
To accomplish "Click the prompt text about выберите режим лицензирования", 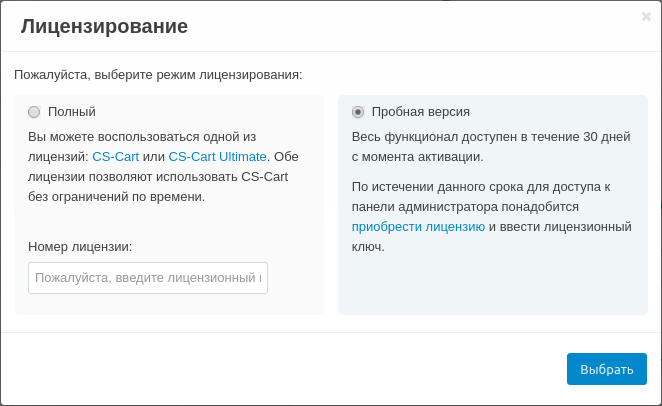I will click(158, 75).
